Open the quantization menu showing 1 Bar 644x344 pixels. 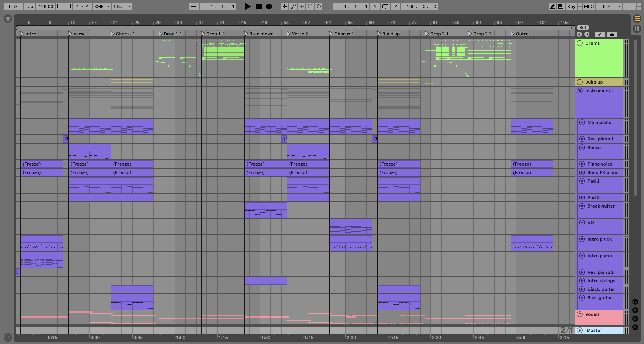click(x=122, y=6)
